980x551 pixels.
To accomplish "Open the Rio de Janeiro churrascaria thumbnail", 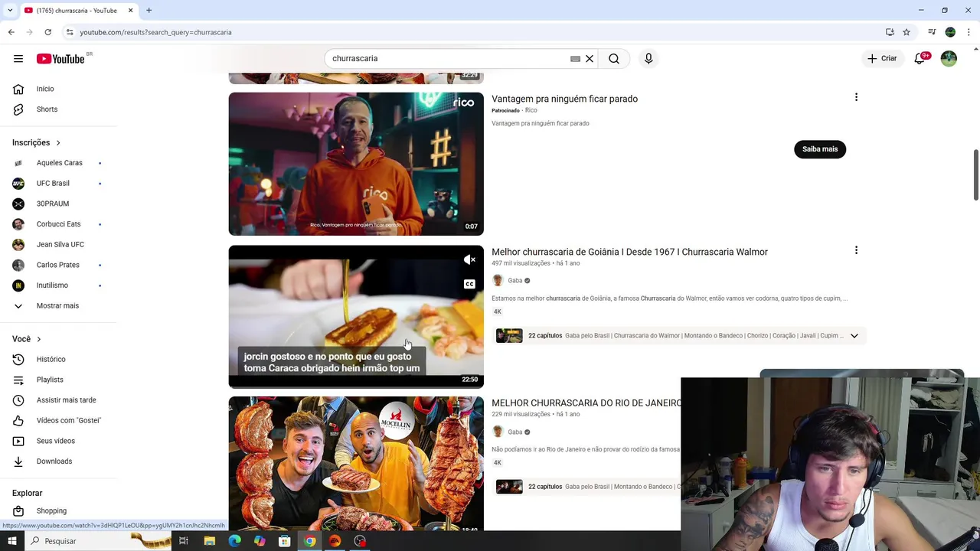I will pos(356,463).
